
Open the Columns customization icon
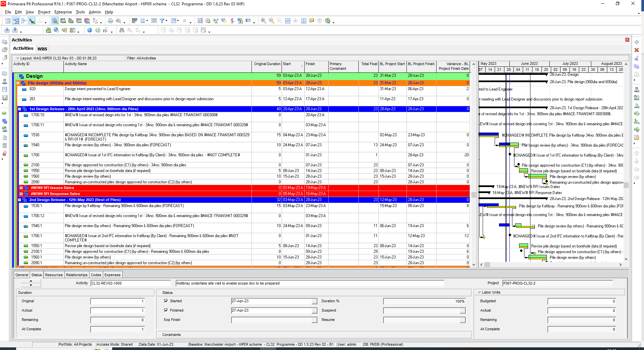(143, 21)
